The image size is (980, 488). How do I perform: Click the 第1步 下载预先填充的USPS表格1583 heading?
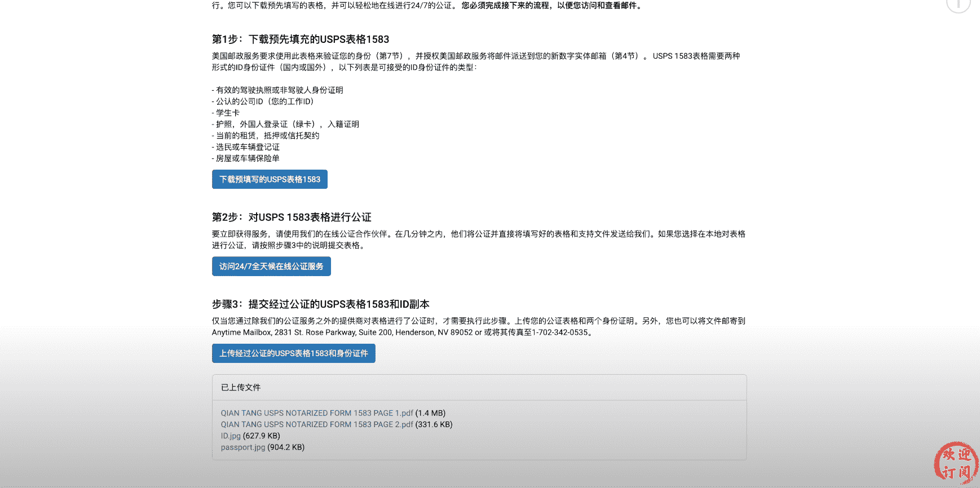point(300,39)
